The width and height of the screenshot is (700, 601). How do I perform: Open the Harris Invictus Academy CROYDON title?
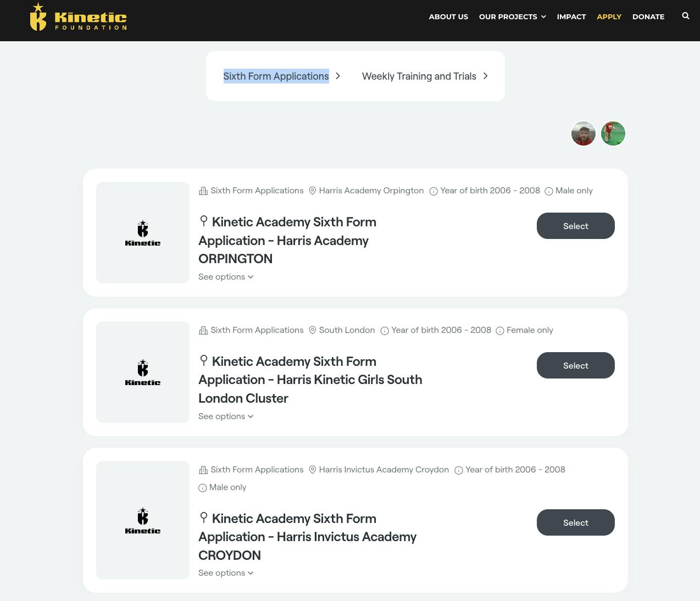(308, 537)
